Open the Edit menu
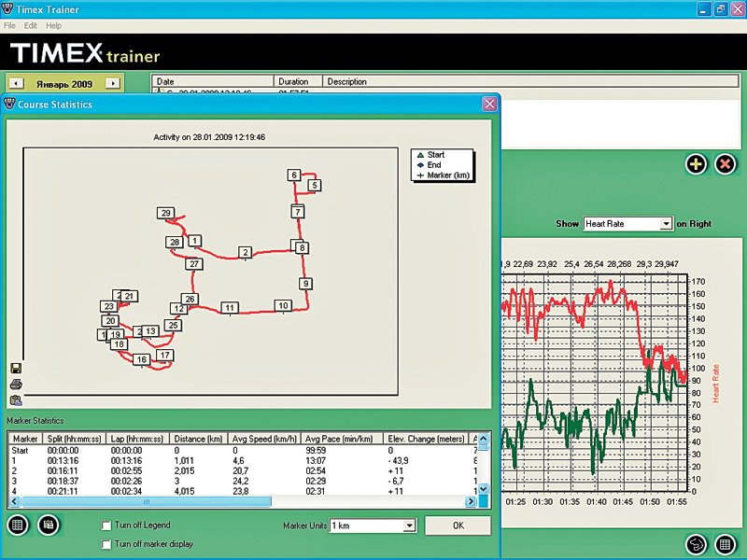The width and height of the screenshot is (747, 560). tap(31, 26)
